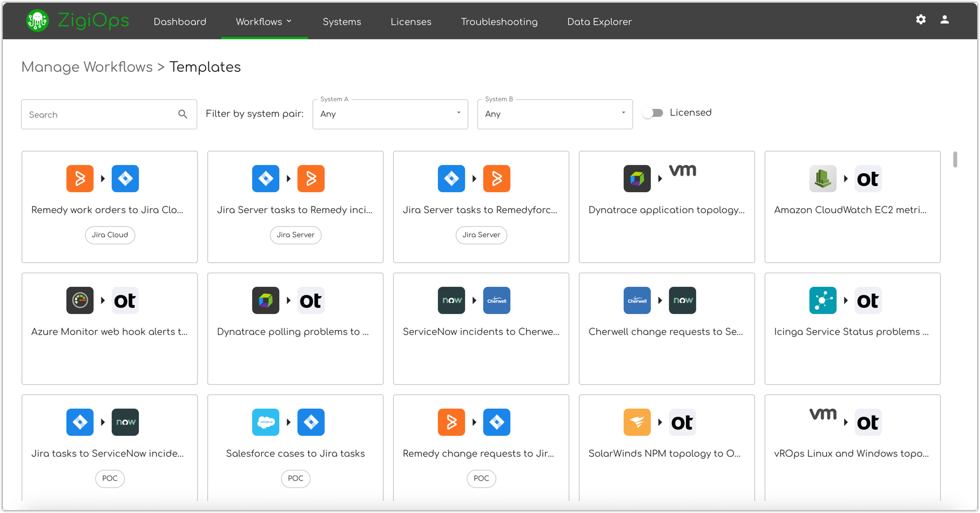
Task: Click Jira Server tag on Remedyforce card
Action: pyautogui.click(x=482, y=235)
